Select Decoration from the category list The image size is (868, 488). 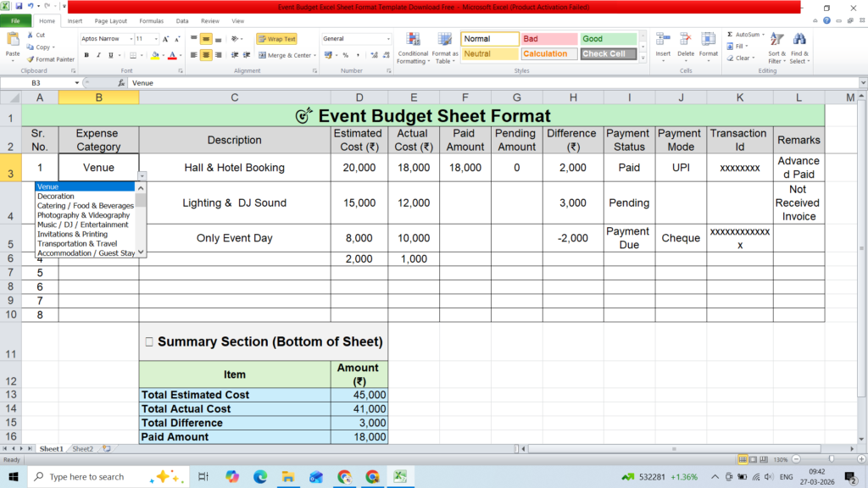pos(86,197)
